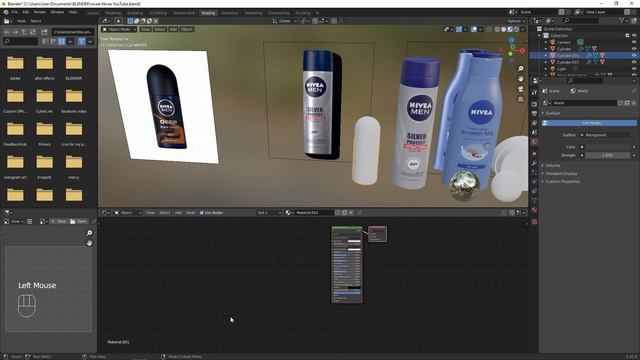Toggle the Use Nodes checkbox in node editor
Screen dimensions: 640x360
pyautogui.click(x=202, y=213)
